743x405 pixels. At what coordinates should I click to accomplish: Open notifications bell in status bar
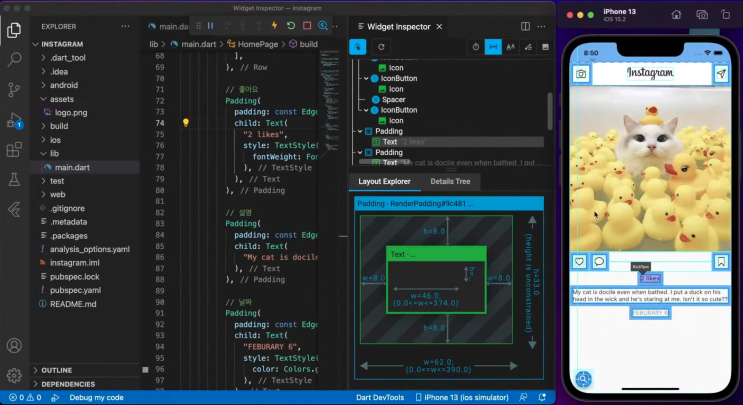pos(542,397)
